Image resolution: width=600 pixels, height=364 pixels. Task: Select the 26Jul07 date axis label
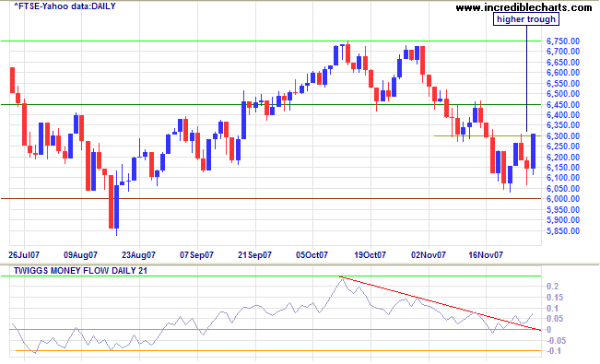coord(24,254)
